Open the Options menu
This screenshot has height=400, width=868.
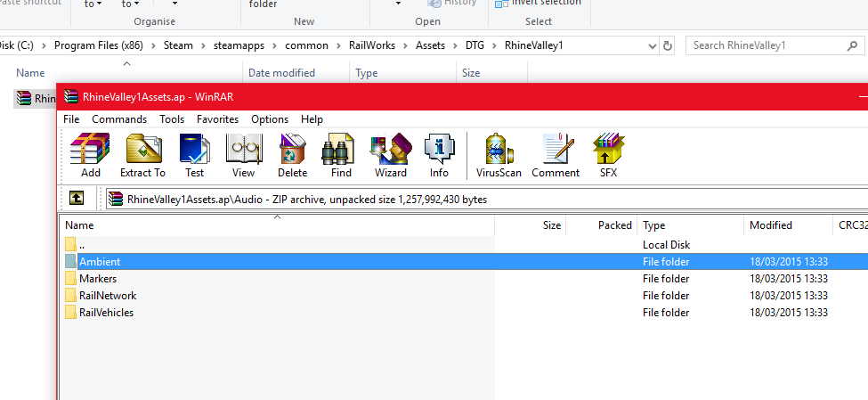270,119
